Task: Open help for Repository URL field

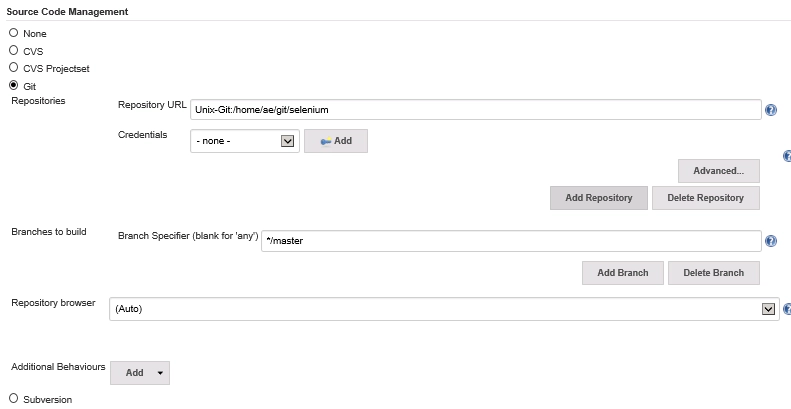Action: 771,110
